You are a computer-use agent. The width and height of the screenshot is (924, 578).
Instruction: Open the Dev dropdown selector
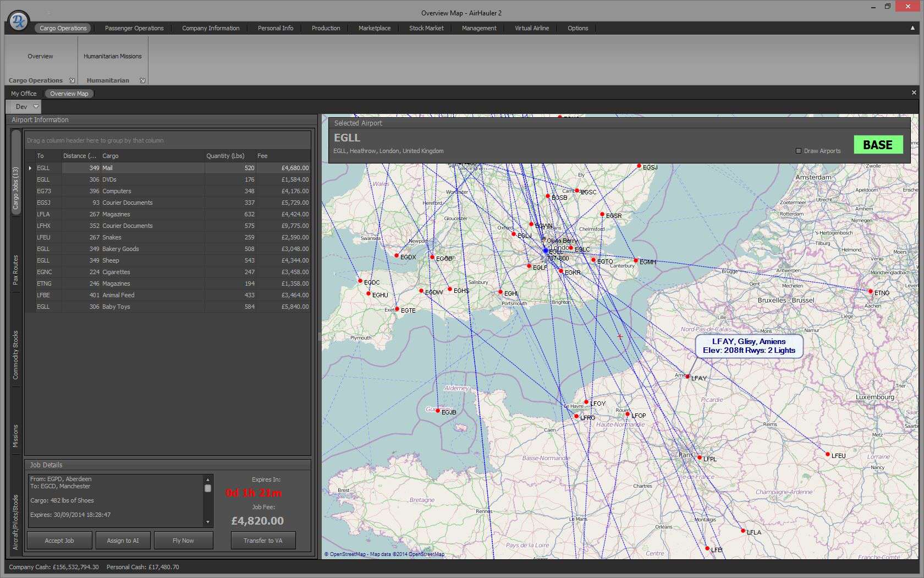[36, 106]
